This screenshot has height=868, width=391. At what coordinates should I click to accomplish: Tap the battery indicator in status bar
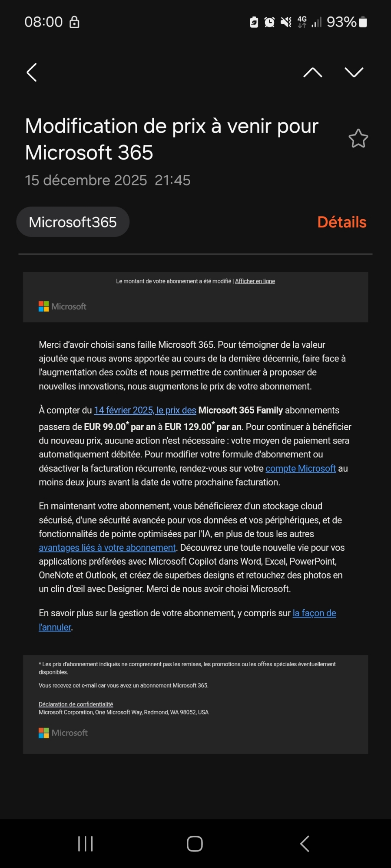(363, 22)
